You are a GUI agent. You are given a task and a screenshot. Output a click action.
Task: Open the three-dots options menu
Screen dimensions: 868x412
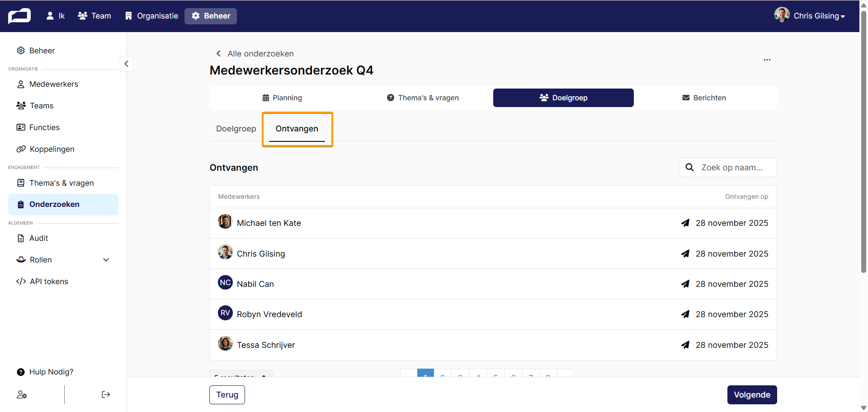767,60
